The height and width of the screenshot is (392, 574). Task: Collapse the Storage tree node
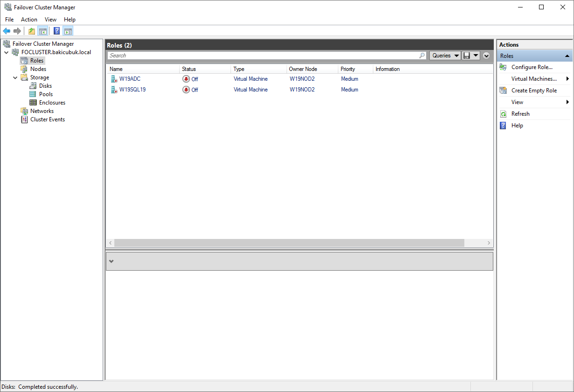15,77
